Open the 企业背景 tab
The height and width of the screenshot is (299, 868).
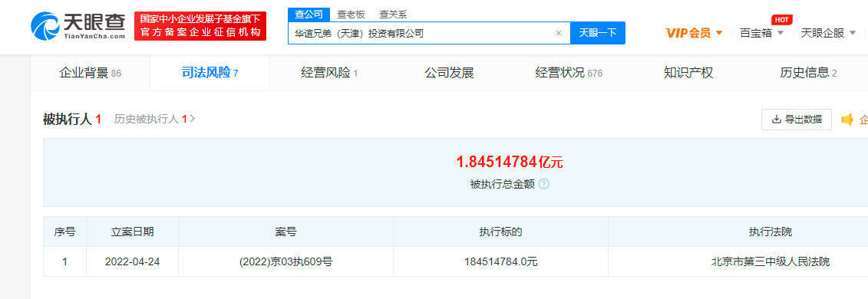[x=91, y=73]
